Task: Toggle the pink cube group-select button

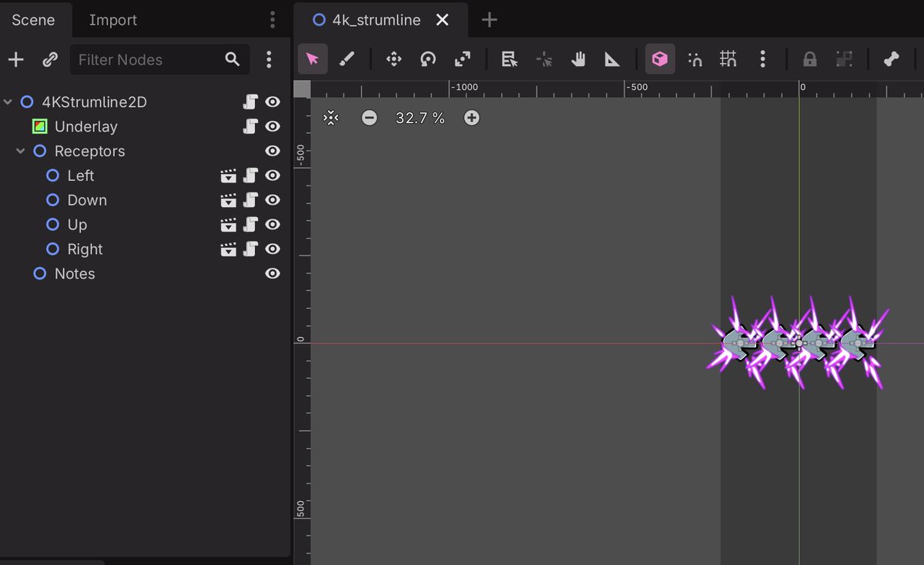Action: tap(660, 59)
